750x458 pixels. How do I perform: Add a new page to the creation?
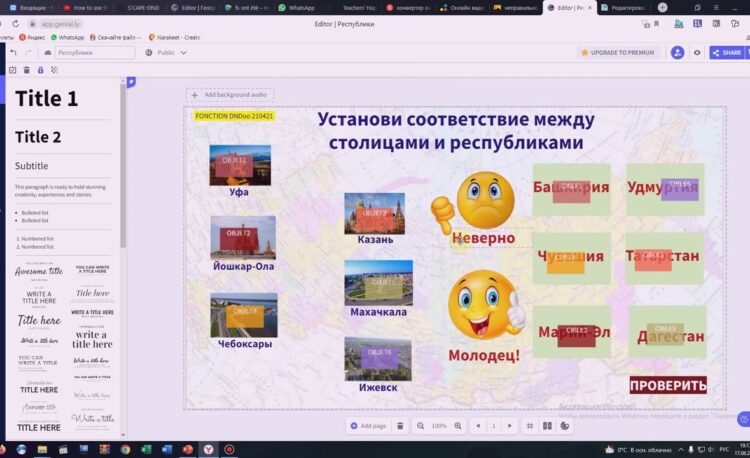coord(367,425)
